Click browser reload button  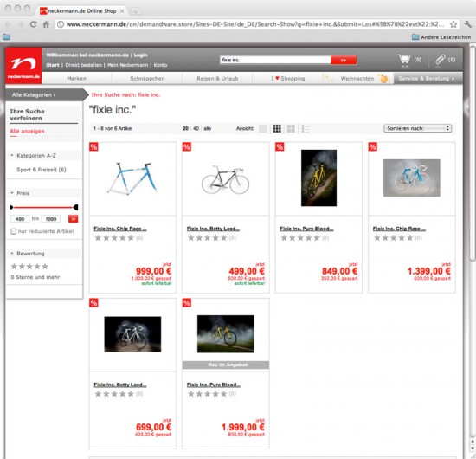34,24
